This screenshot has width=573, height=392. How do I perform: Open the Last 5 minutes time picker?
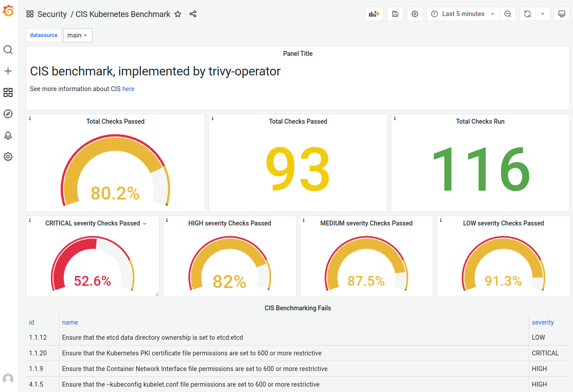[x=463, y=14]
